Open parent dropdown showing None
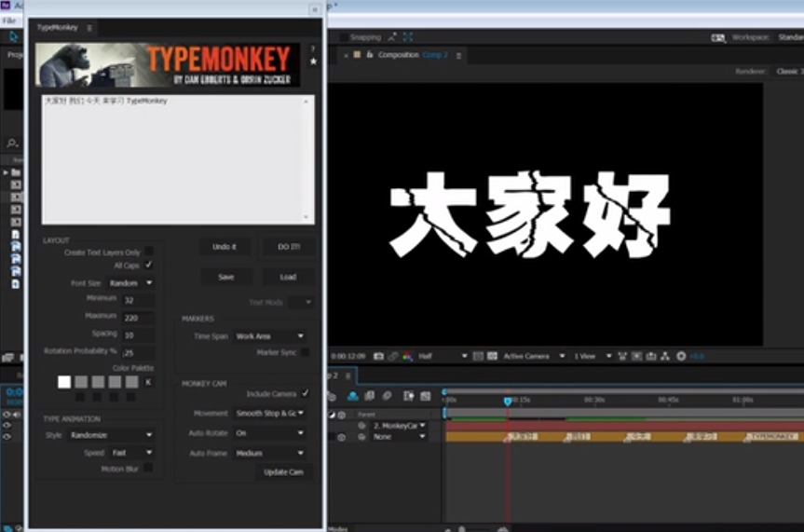This screenshot has width=804, height=532. [399, 437]
